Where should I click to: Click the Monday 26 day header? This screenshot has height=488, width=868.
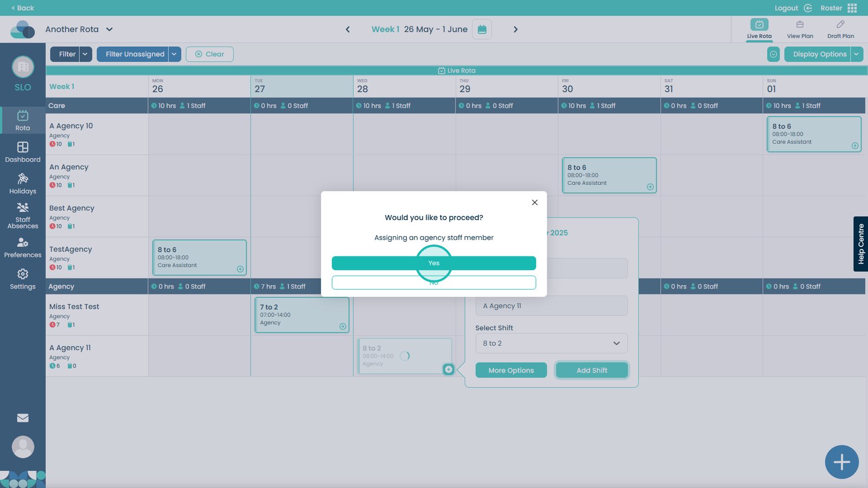(x=199, y=86)
